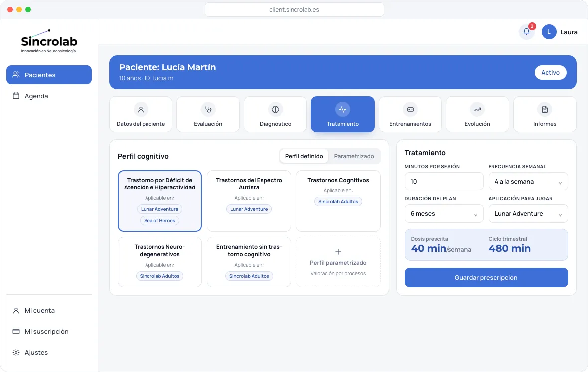Open Mi cuenta in the sidebar

click(49, 311)
